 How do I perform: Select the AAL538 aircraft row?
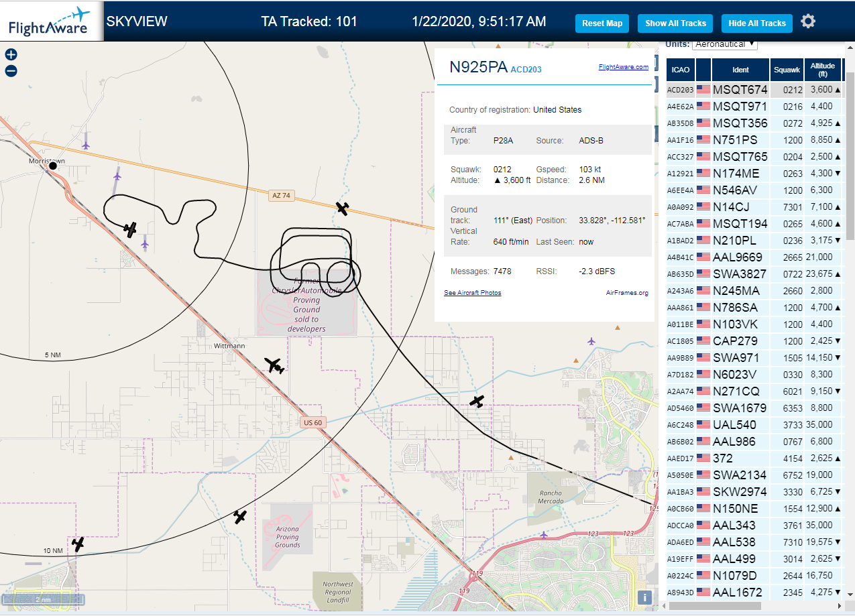(754, 542)
